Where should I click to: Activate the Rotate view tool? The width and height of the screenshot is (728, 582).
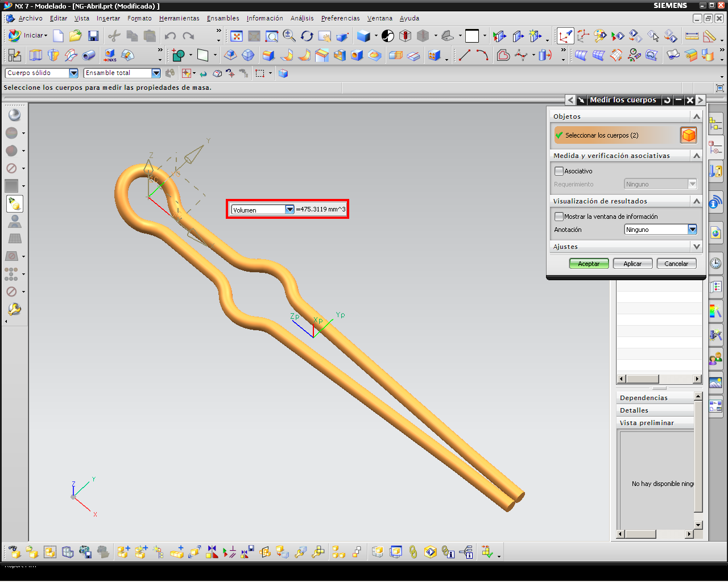[x=307, y=36]
